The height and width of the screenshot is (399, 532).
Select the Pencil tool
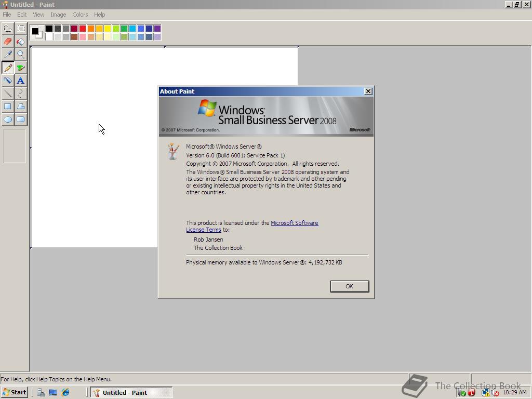point(8,68)
